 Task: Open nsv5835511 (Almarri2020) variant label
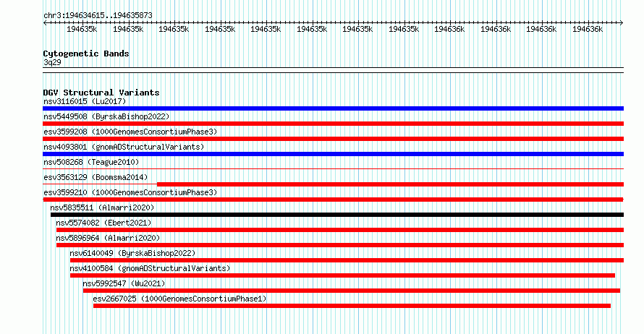(102, 207)
